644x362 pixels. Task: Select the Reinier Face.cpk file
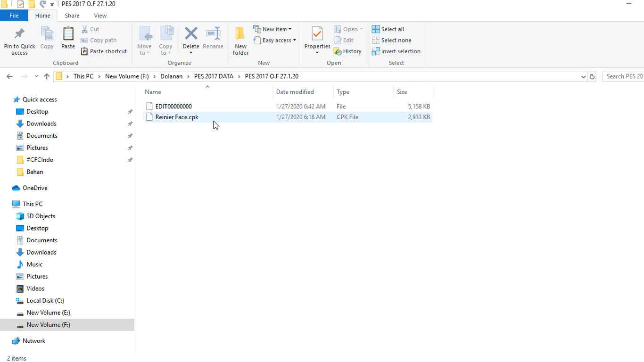click(x=177, y=117)
